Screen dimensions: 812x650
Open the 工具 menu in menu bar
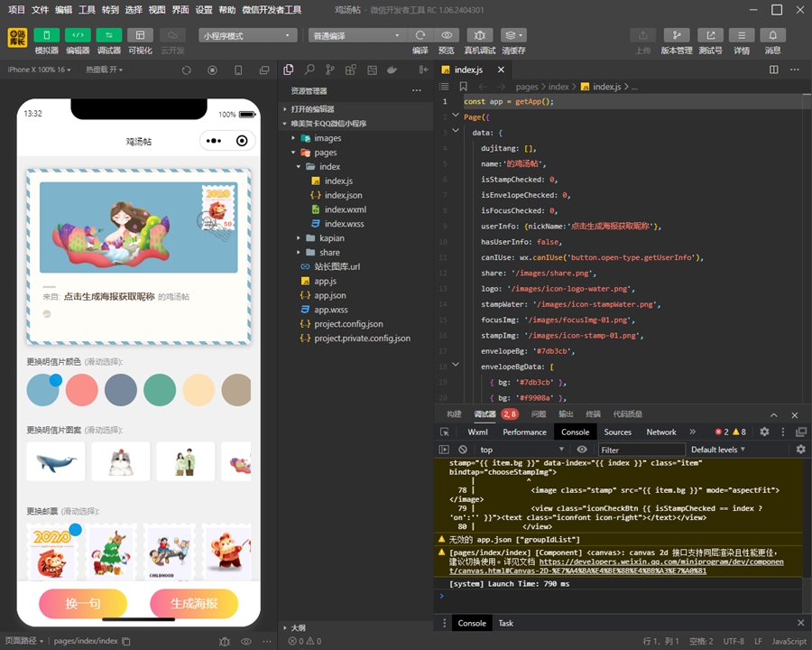tap(87, 10)
